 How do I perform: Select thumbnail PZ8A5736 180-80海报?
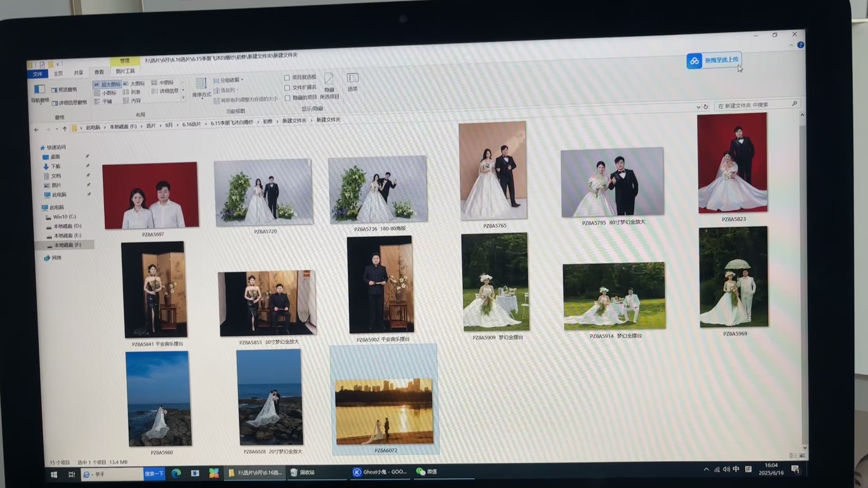tap(378, 190)
